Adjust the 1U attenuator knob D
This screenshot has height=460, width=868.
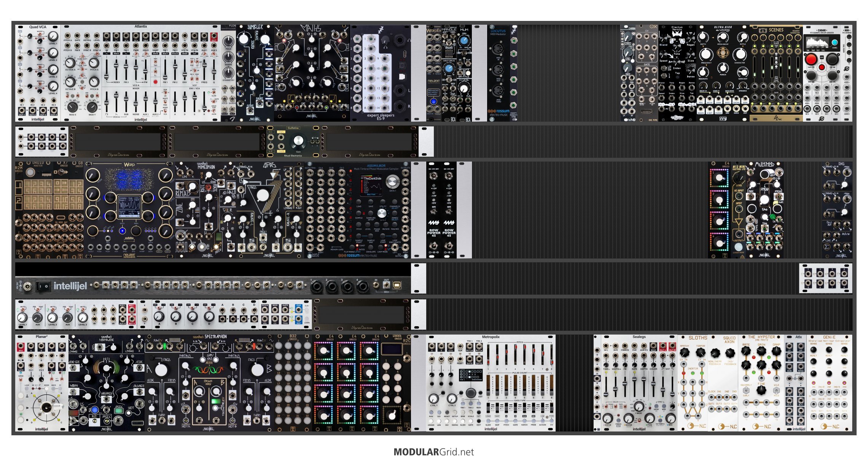[x=209, y=316]
